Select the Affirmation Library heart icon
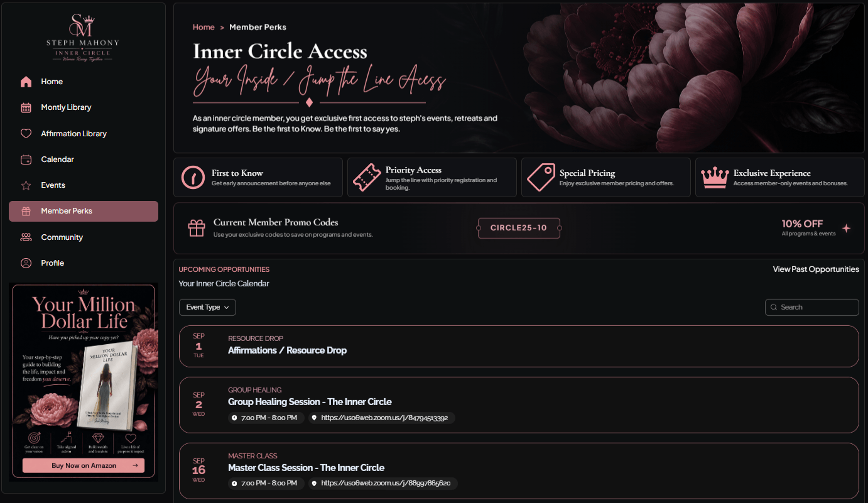Viewport: 868px width, 503px height. click(x=26, y=134)
